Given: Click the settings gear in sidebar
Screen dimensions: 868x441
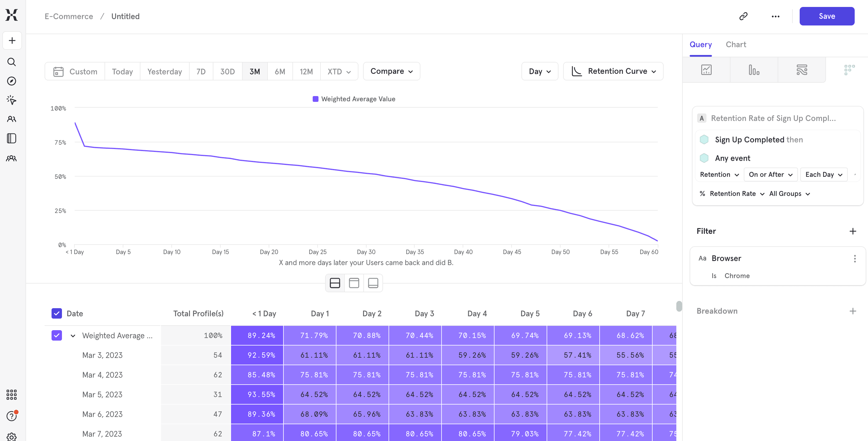Looking at the screenshot, I should (12, 437).
